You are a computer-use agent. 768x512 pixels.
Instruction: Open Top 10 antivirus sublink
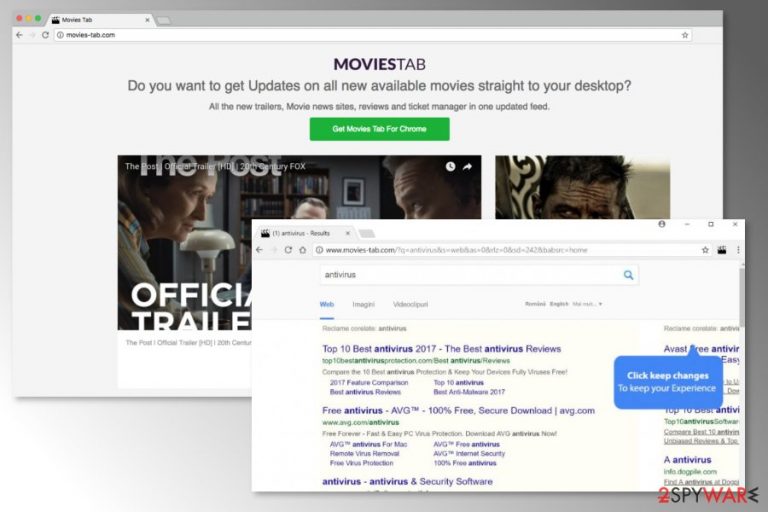tap(458, 383)
